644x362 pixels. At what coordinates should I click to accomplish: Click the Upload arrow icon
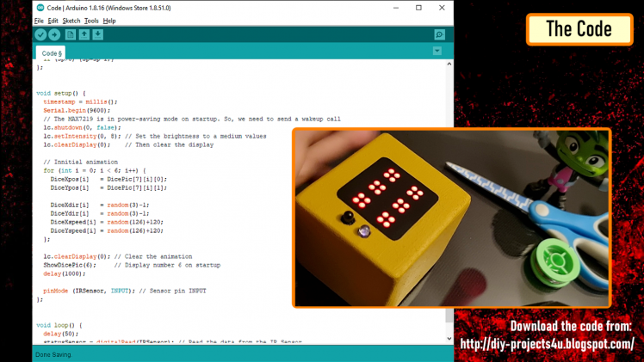pyautogui.click(x=54, y=35)
